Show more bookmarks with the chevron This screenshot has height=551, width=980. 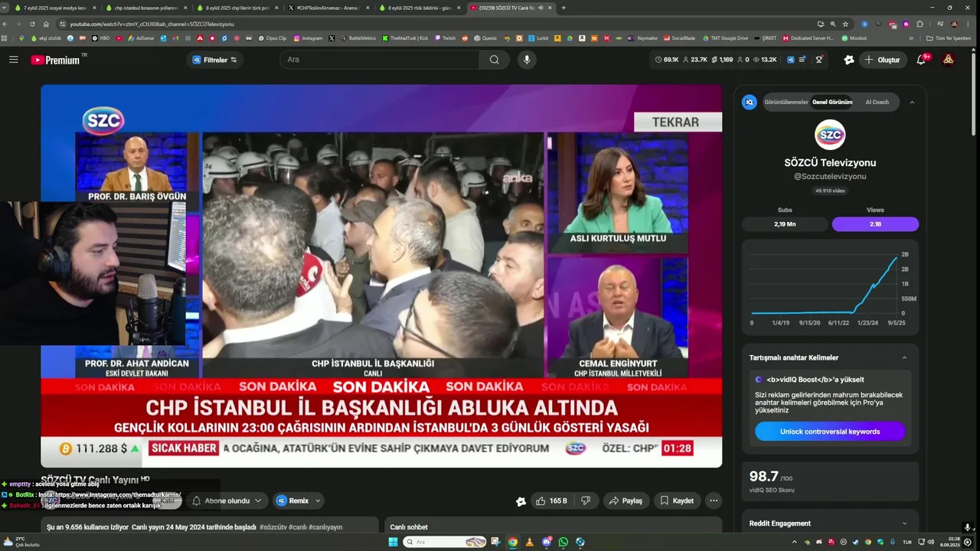tap(911, 37)
